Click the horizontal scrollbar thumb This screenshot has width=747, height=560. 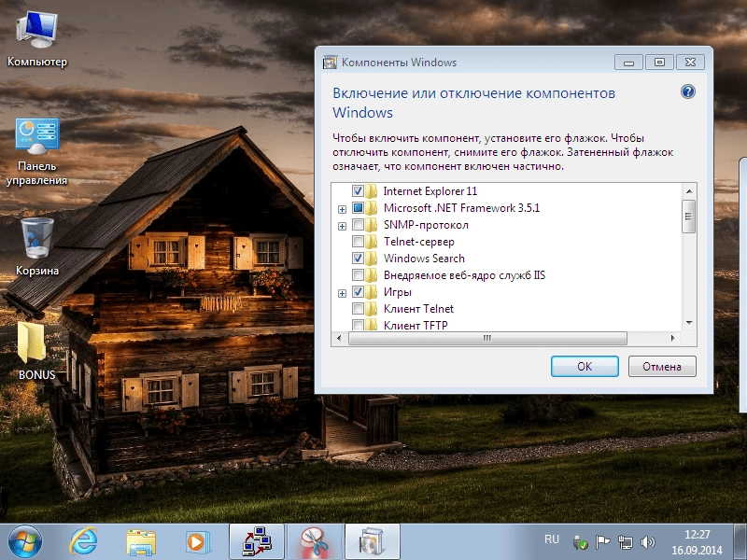487,338
